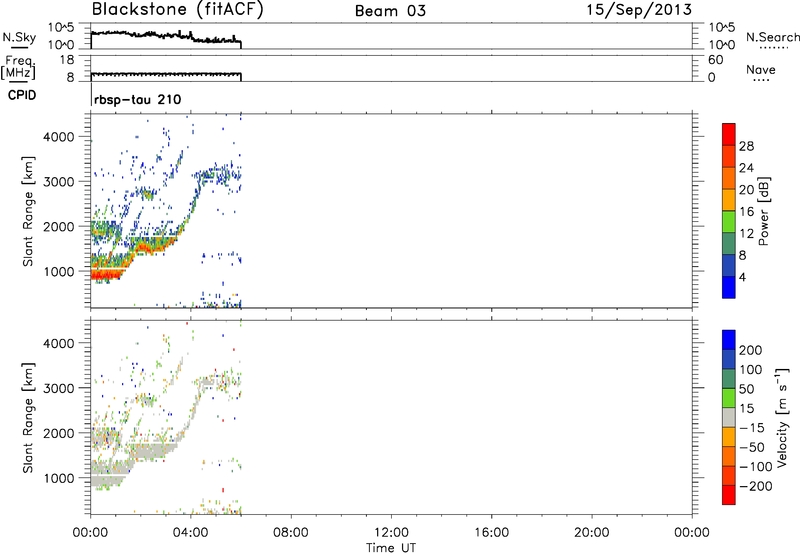The image size is (800, 554).
Task: Click the 'Blackstone (fitACF)' title text
Action: [x=178, y=10]
